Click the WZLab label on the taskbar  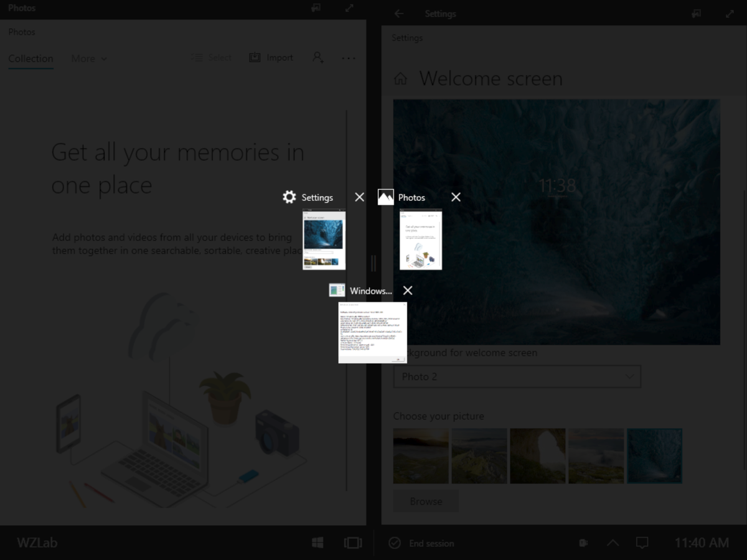pos(37,543)
